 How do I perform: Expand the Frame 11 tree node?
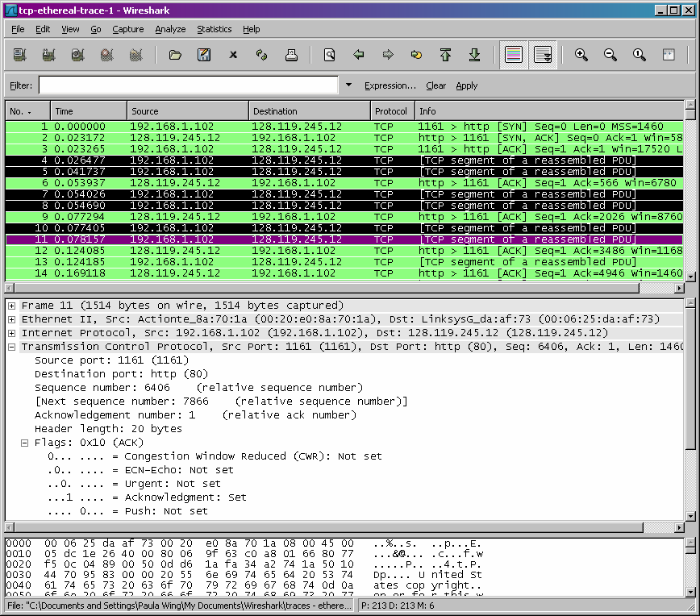click(12, 306)
